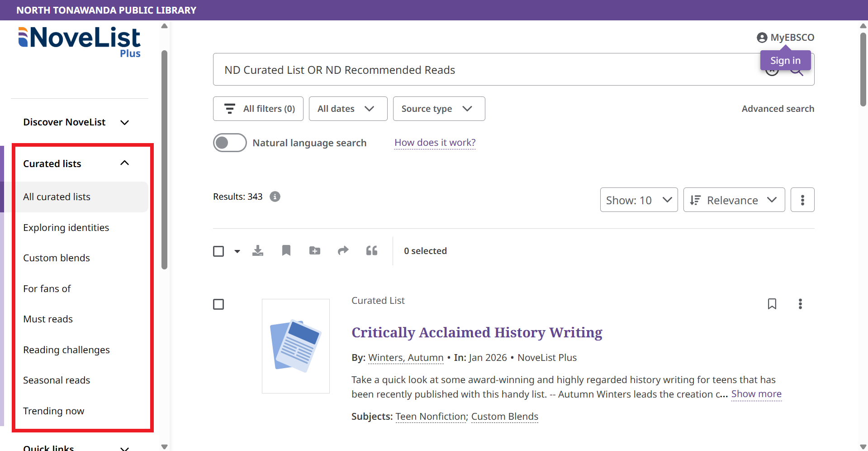Save selected results with the toolbar bookmark icon

[x=286, y=251]
